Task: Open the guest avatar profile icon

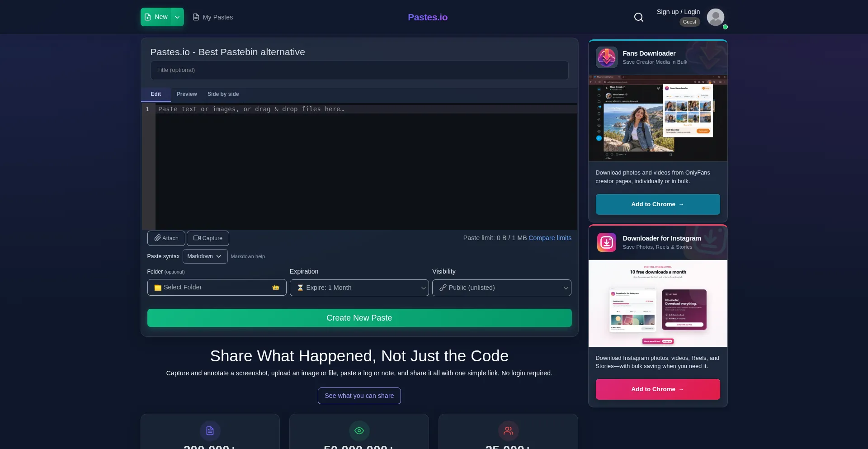Action: coord(715,17)
